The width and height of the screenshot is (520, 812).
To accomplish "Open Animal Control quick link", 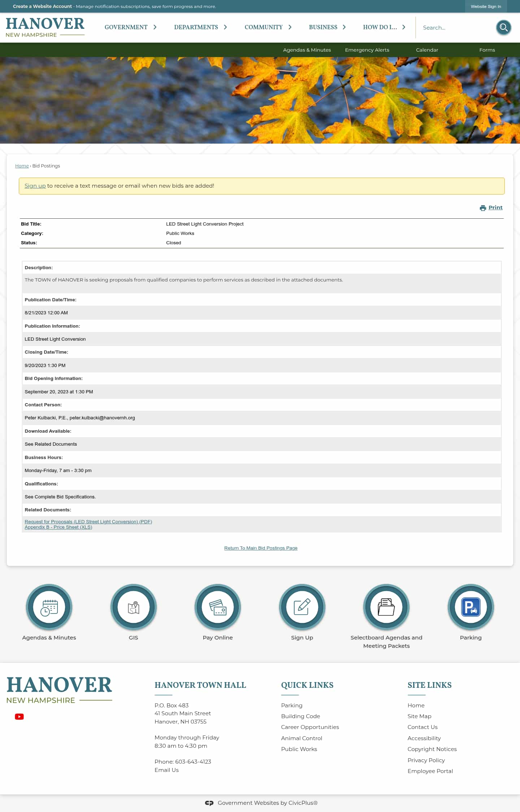I will [x=302, y=738].
